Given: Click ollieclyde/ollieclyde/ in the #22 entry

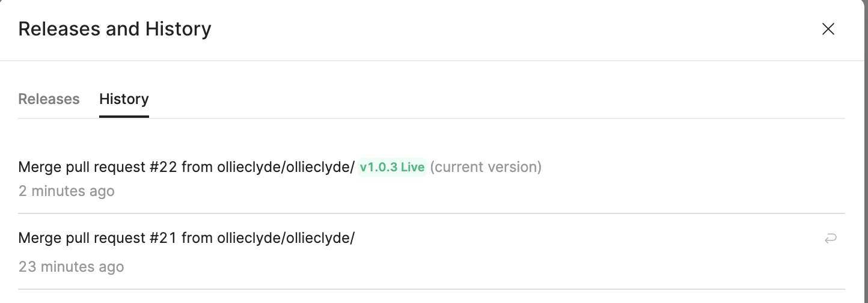Looking at the screenshot, I should point(286,167).
